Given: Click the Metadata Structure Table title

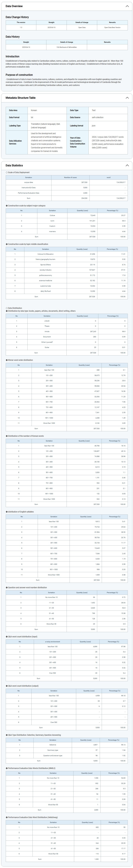Looking at the screenshot, I should pos(21,98).
